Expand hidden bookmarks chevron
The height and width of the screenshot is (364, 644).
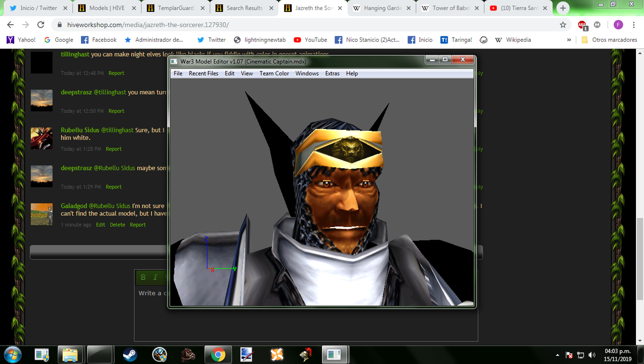pyautogui.click(x=569, y=40)
